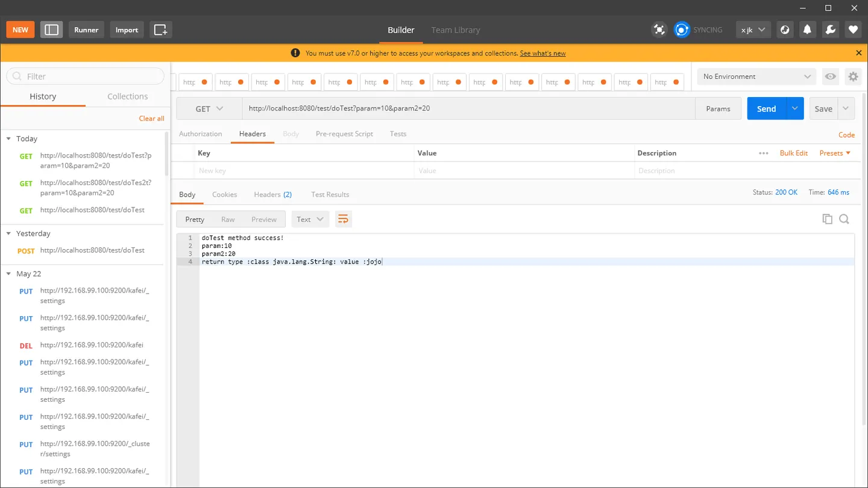Dismiss the orange update banner
The image size is (868, 488).
859,53
